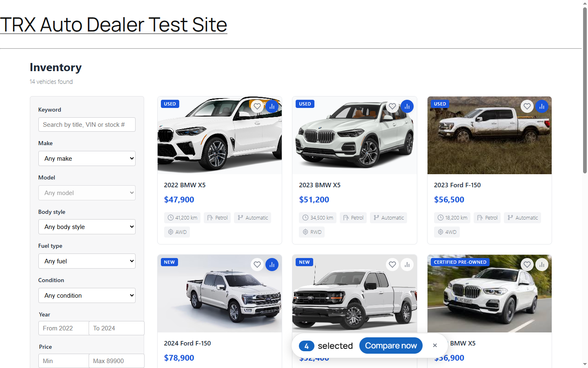Screen dimensions: 588x368
Task: Click the $47,900 price
Action: point(179,200)
